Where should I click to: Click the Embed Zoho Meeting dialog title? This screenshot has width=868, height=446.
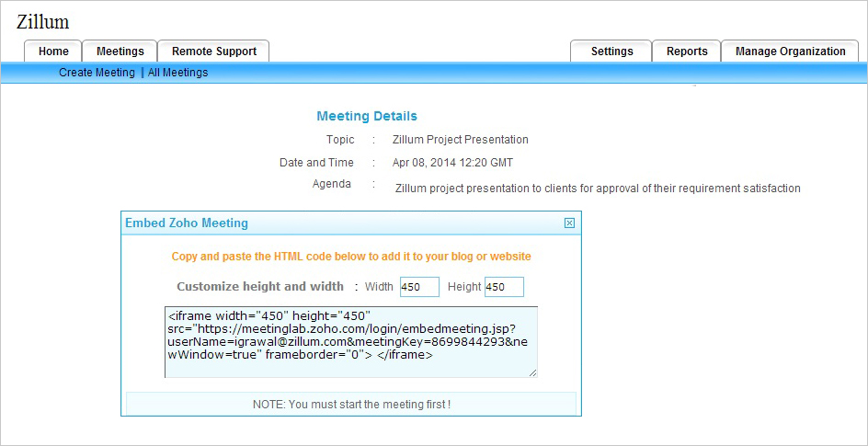tap(187, 223)
